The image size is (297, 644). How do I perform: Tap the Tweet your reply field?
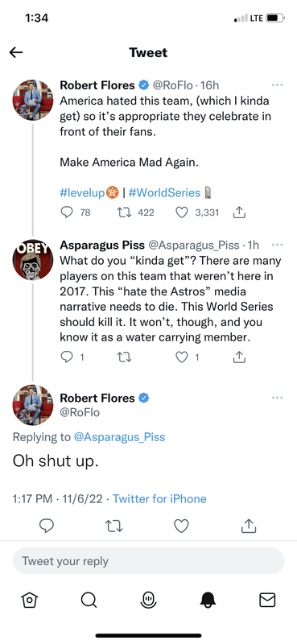click(x=148, y=560)
